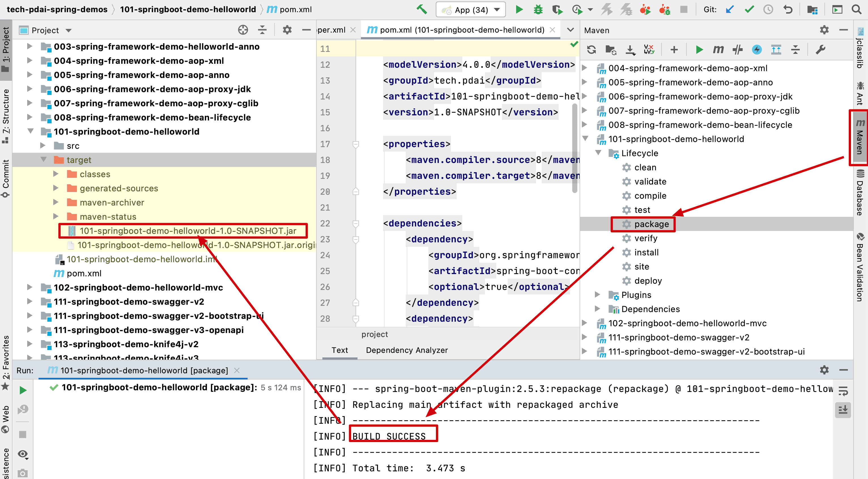The height and width of the screenshot is (479, 868).
Task: Toggle Skip Tests Mode lightning icon
Action: pos(757,50)
